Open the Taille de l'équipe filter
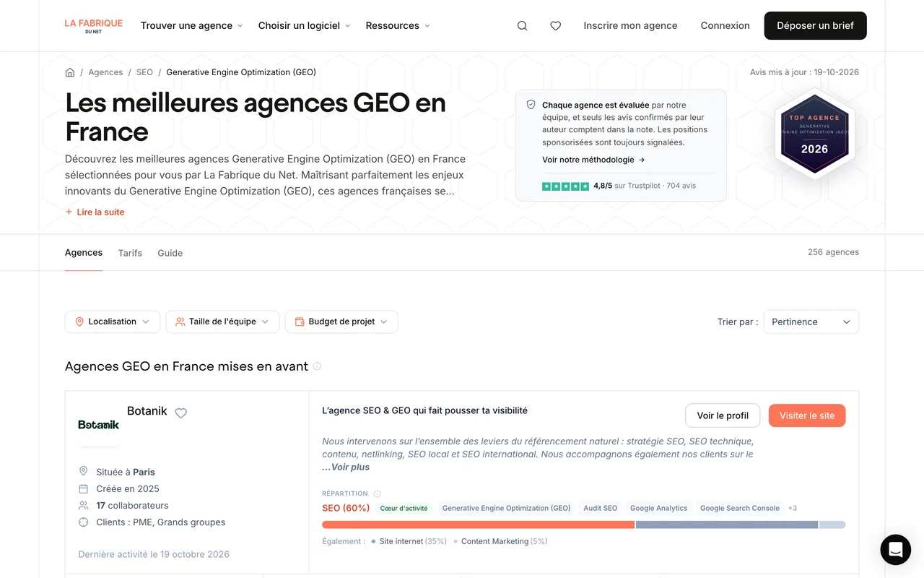924x578 pixels. click(222, 322)
